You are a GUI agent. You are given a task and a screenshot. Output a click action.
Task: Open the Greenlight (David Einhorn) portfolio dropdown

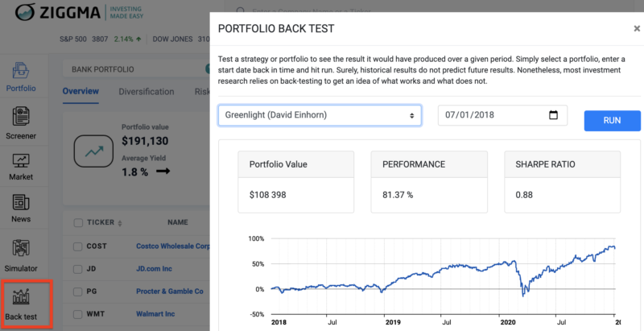[x=320, y=115]
